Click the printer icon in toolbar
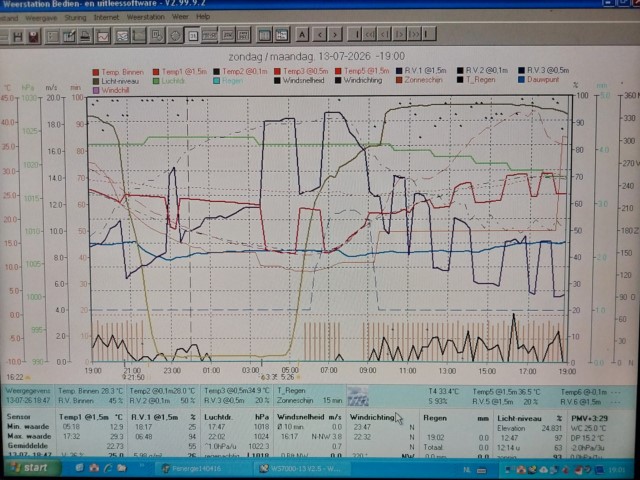The width and height of the screenshot is (640, 480). pyautogui.click(x=85, y=36)
